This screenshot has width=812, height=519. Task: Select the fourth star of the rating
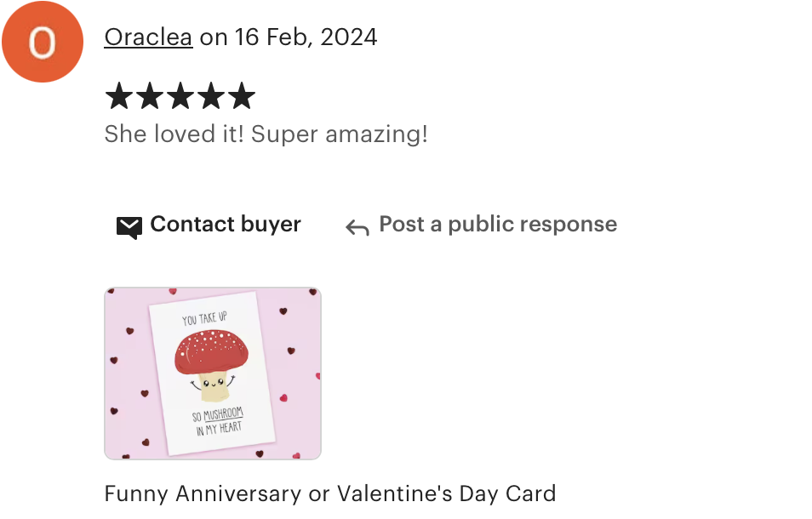click(x=211, y=96)
